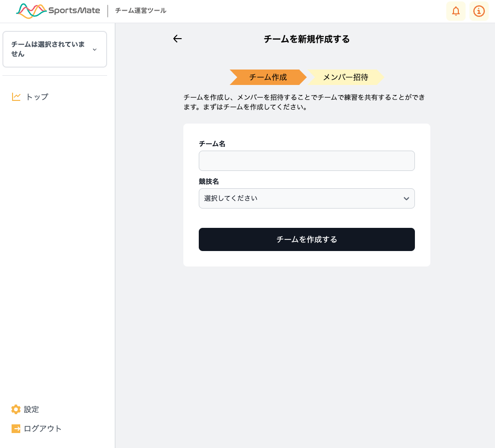The height and width of the screenshot is (448, 495).
Task: Focus the チーム名 text field
Action: (306, 161)
